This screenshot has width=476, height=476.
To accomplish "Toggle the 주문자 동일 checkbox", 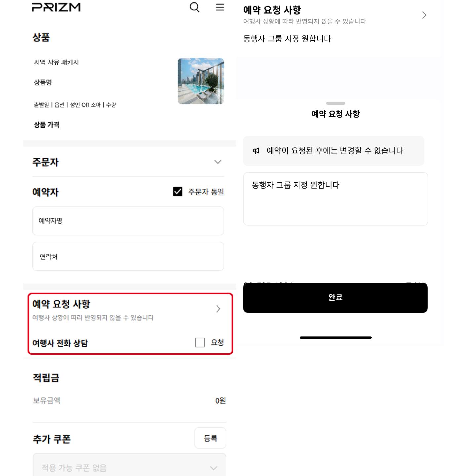I will tap(178, 192).
